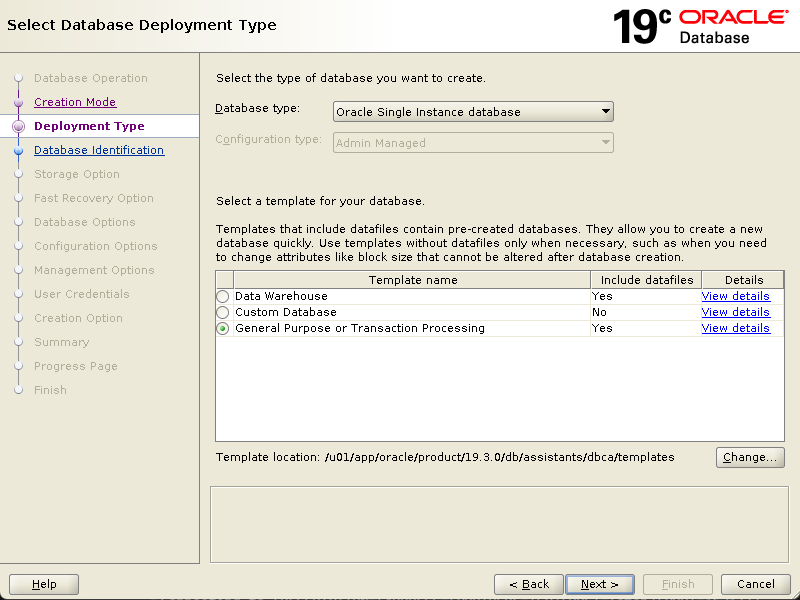800x600 pixels.
Task: Click the User Credentials step label
Action: coord(82,294)
